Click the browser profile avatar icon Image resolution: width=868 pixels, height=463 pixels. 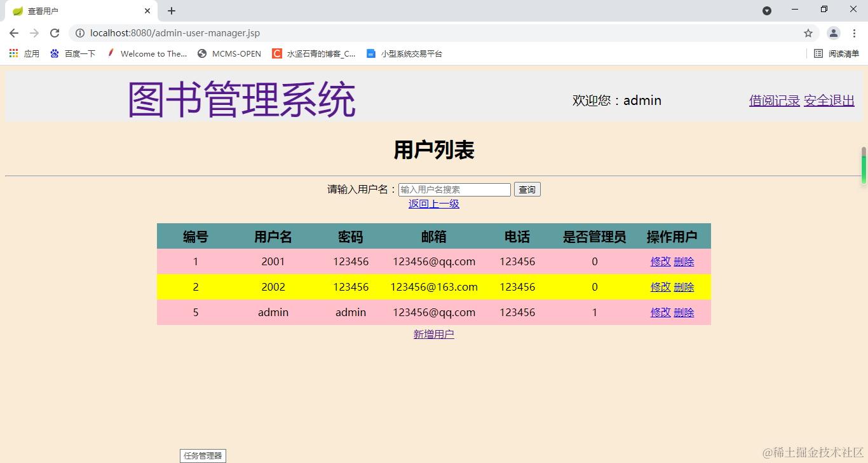[833, 33]
